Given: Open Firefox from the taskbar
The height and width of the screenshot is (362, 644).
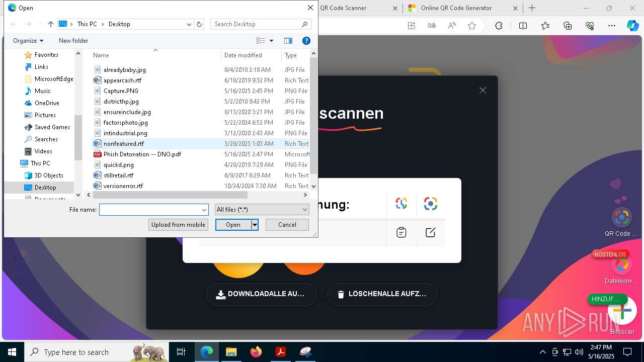Looking at the screenshot, I should tap(256, 352).
